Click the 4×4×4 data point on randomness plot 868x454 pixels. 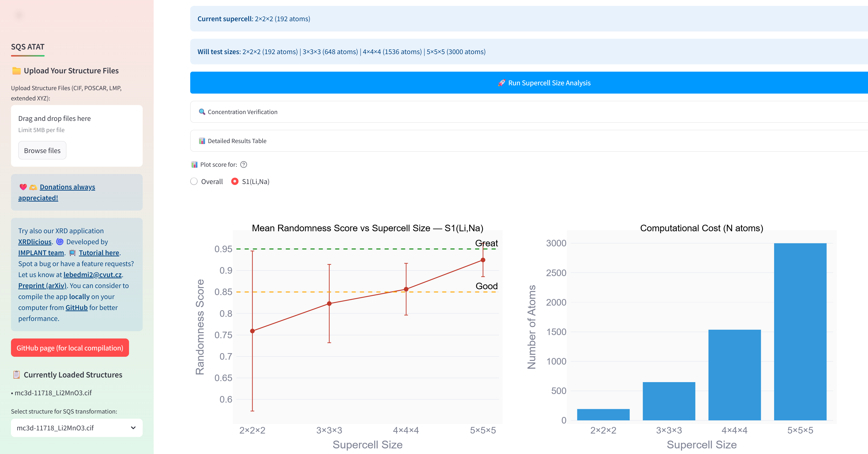tap(406, 289)
